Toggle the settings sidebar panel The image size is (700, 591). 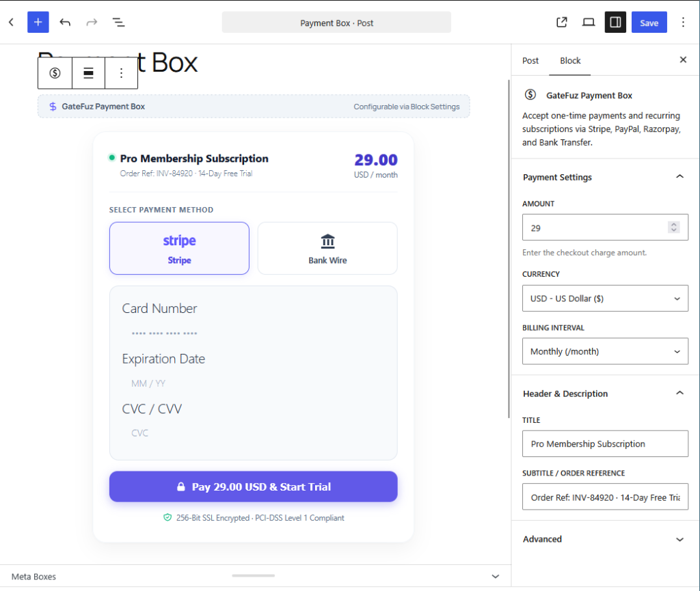click(x=615, y=23)
